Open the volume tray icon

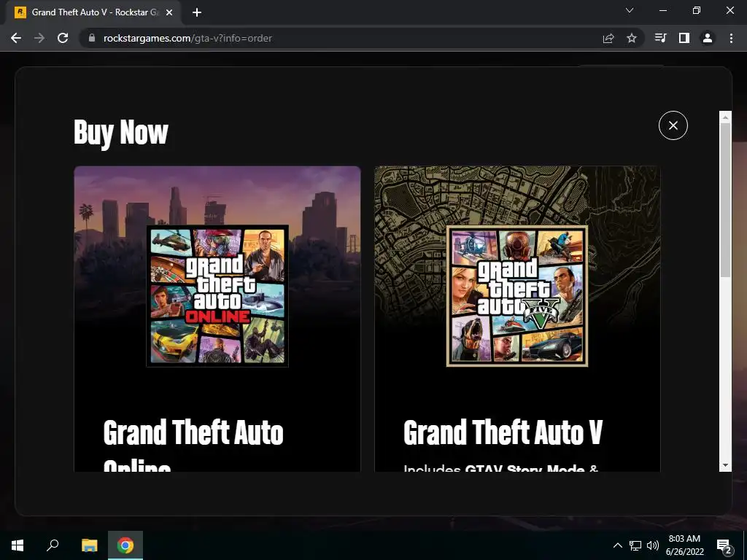pos(653,545)
